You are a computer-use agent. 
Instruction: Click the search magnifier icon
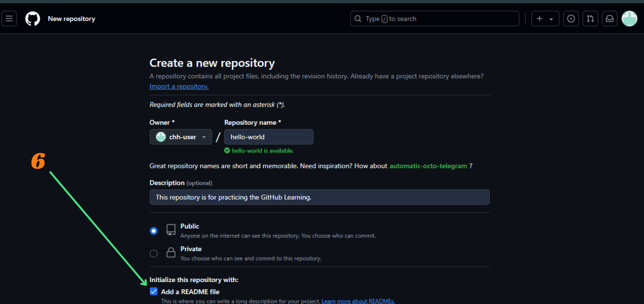point(358,19)
